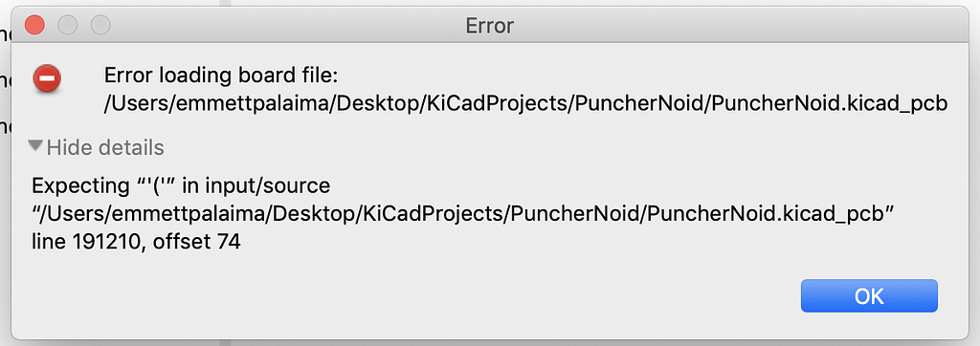Collapse details using the disclosure triangle
The height and width of the screenshot is (346, 980).
click(x=36, y=147)
